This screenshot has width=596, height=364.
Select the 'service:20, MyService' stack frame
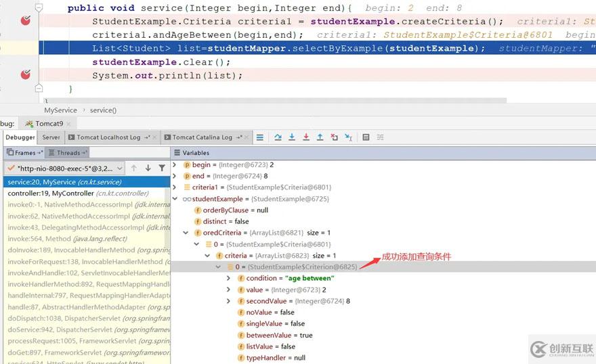point(87,182)
